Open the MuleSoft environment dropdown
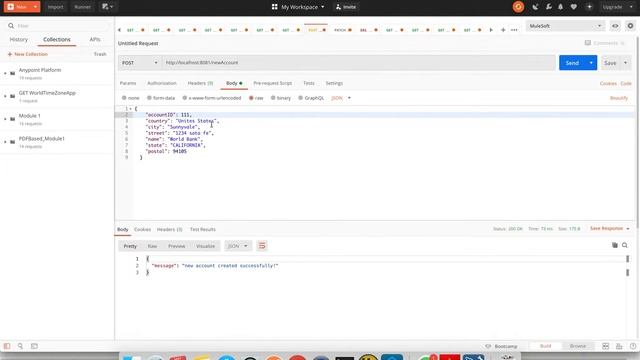Viewport: 640px width, 360px height. click(x=565, y=26)
